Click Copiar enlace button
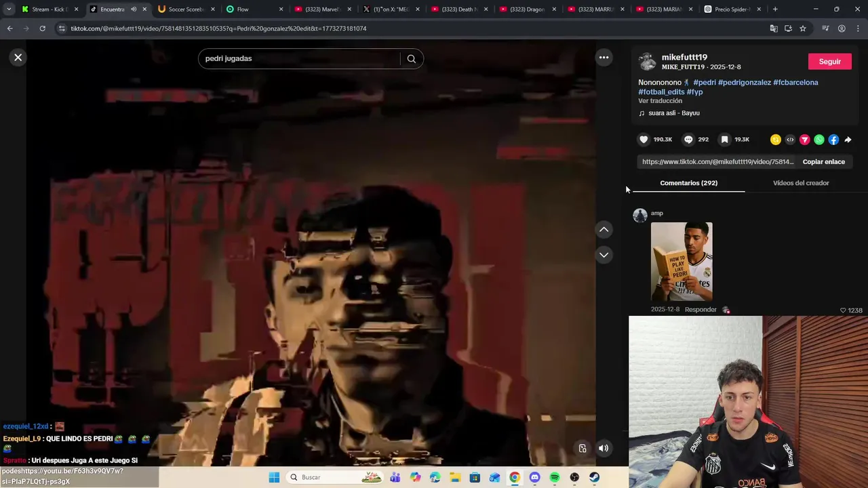 point(823,162)
